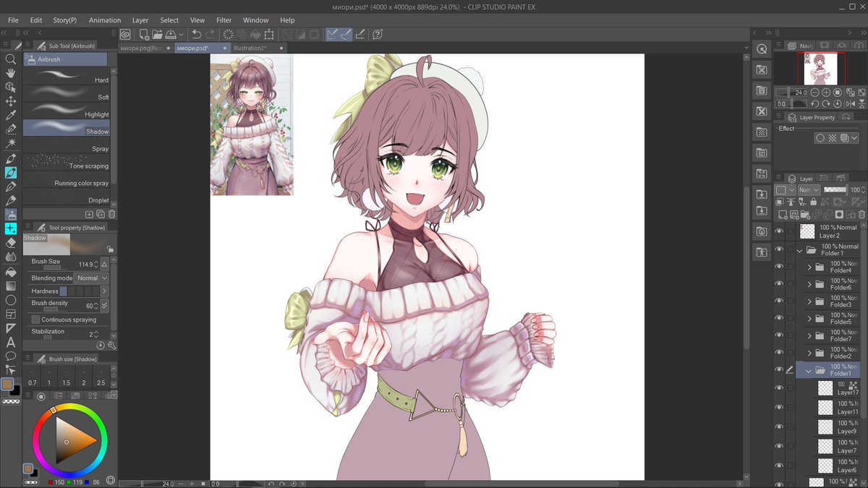868x488 pixels.
Task: Pick brush size preset 1.5
Action: (x=66, y=377)
